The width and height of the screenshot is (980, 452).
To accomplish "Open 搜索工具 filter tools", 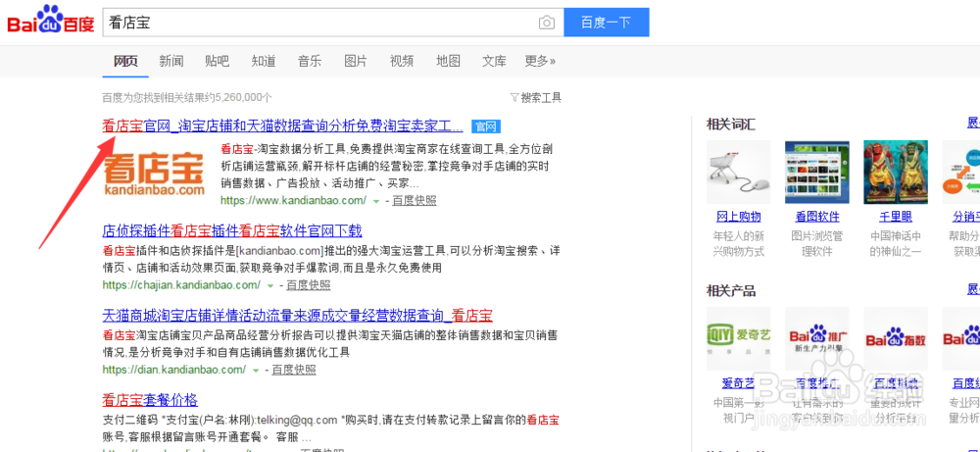I will [x=536, y=97].
